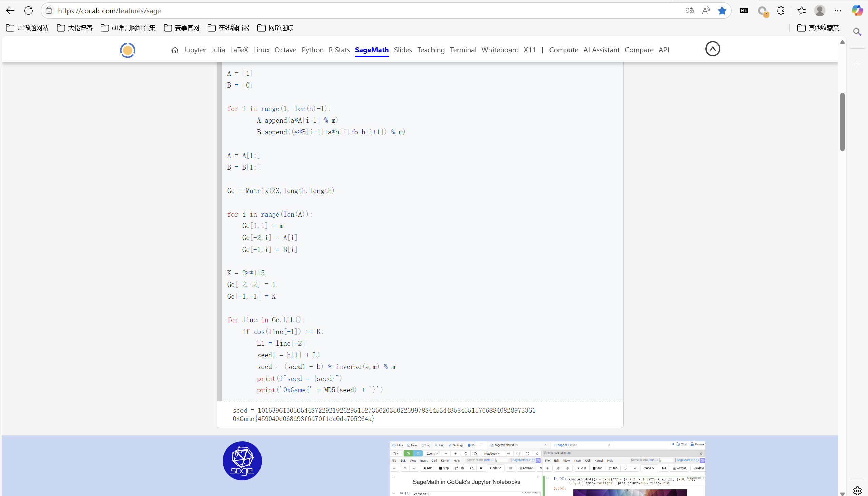Image resolution: width=868 pixels, height=496 pixels.
Task: Open the Whiteboard features page
Action: [x=500, y=50]
